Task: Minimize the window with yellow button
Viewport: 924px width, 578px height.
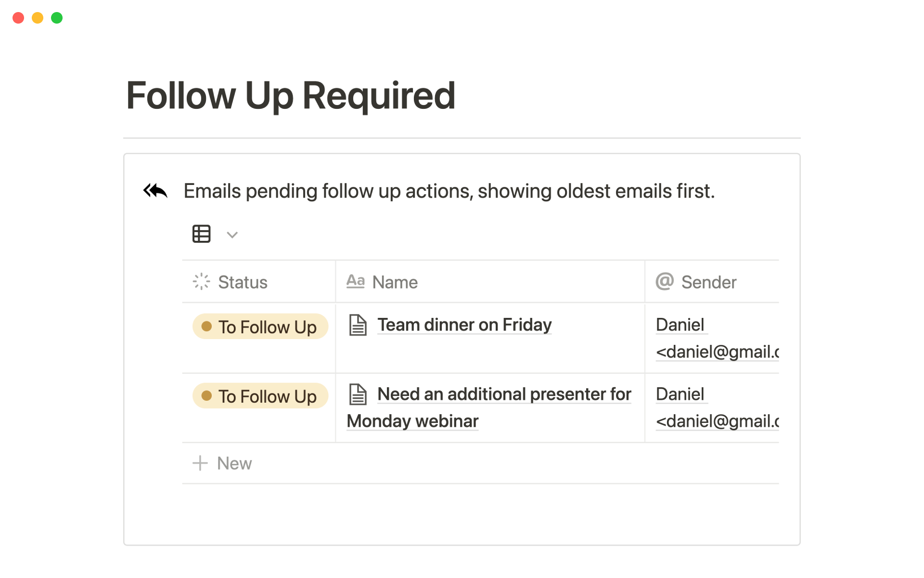Action: (38, 18)
